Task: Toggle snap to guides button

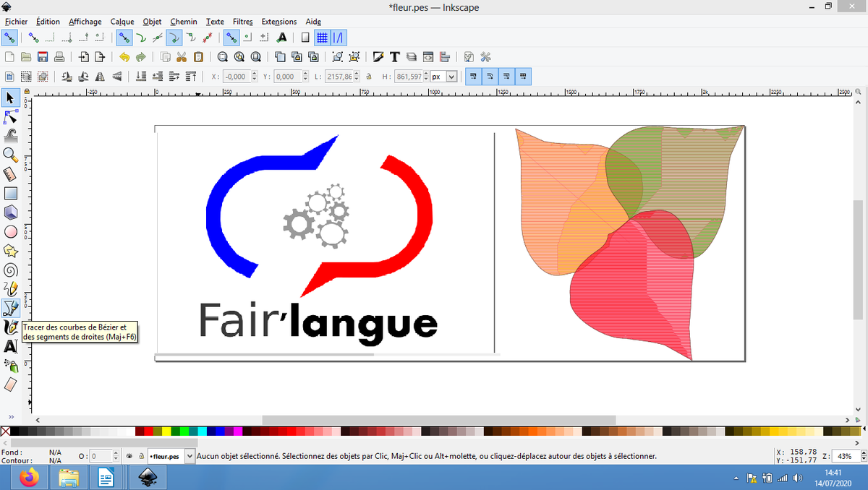Action: [x=338, y=37]
